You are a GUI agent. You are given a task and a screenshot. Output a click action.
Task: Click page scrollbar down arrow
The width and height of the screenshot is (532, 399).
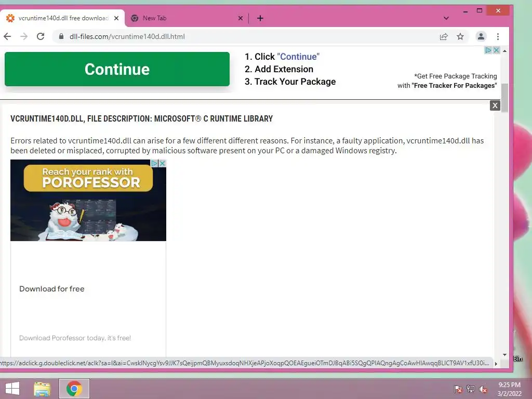[x=504, y=355]
